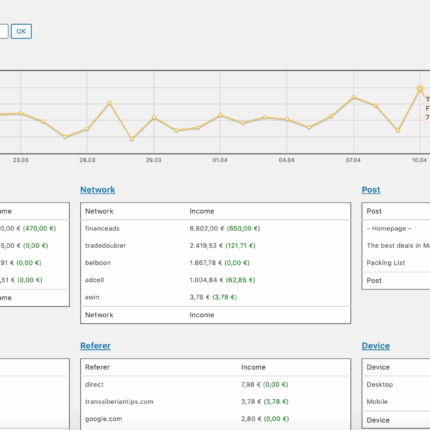Open the Post heading link

(371, 190)
